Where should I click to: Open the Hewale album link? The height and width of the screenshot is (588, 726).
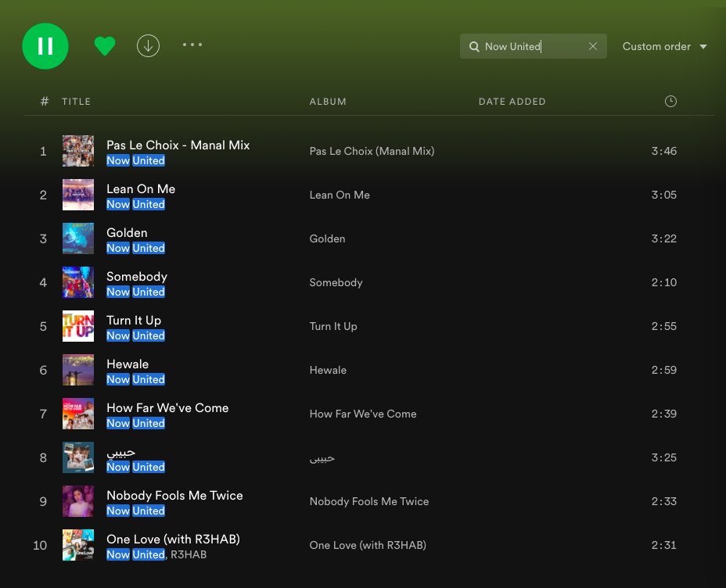coord(328,370)
